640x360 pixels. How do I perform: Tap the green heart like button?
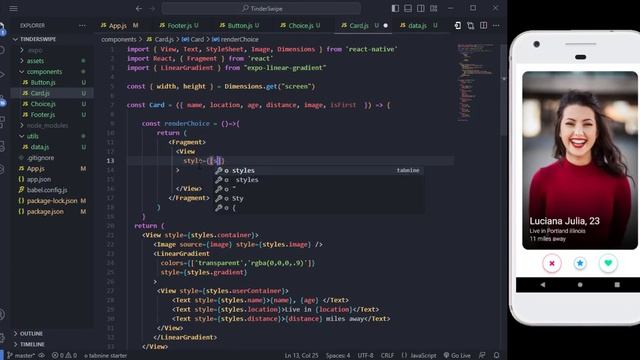point(608,263)
